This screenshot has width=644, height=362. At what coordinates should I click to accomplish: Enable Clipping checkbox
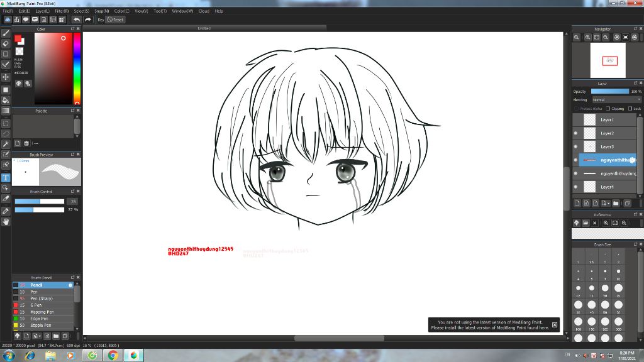608,109
